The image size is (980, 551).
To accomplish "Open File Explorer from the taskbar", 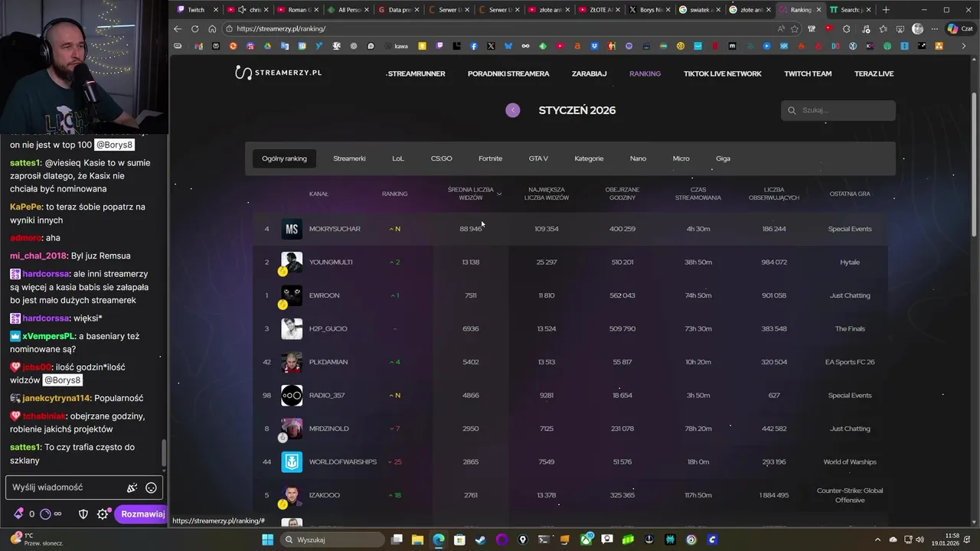I will pos(417,540).
